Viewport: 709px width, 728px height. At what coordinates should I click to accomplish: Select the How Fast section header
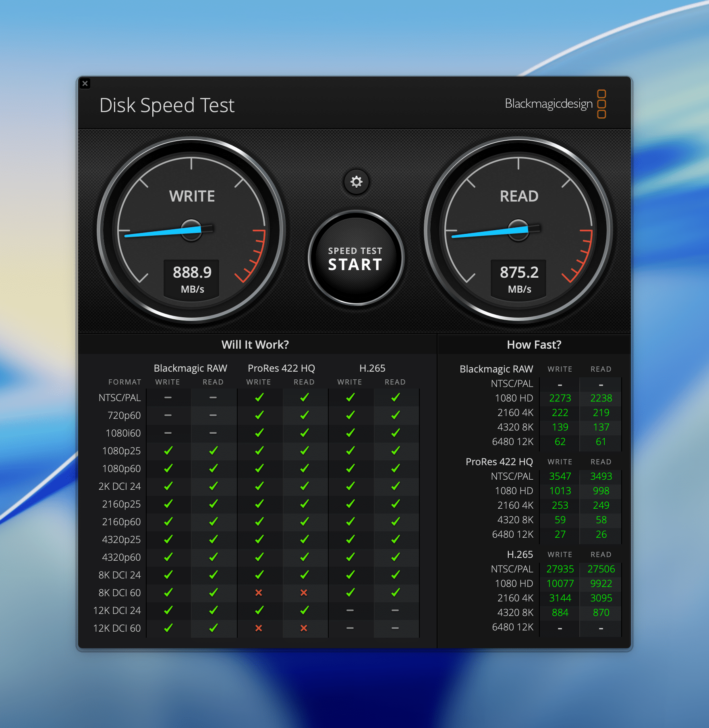(533, 345)
